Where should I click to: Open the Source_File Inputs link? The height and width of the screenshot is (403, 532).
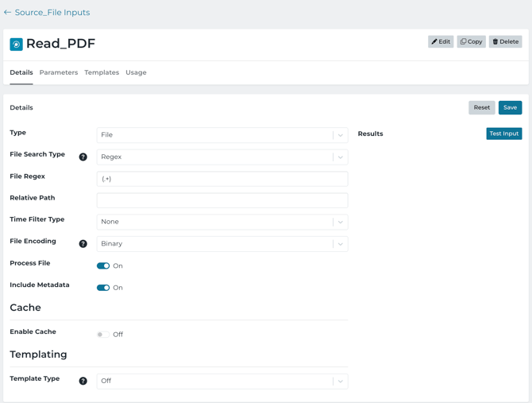point(52,13)
